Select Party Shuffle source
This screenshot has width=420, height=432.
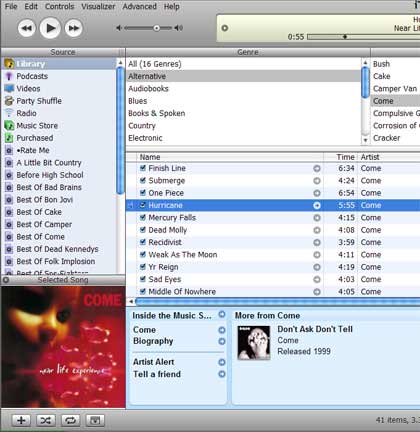59,101
